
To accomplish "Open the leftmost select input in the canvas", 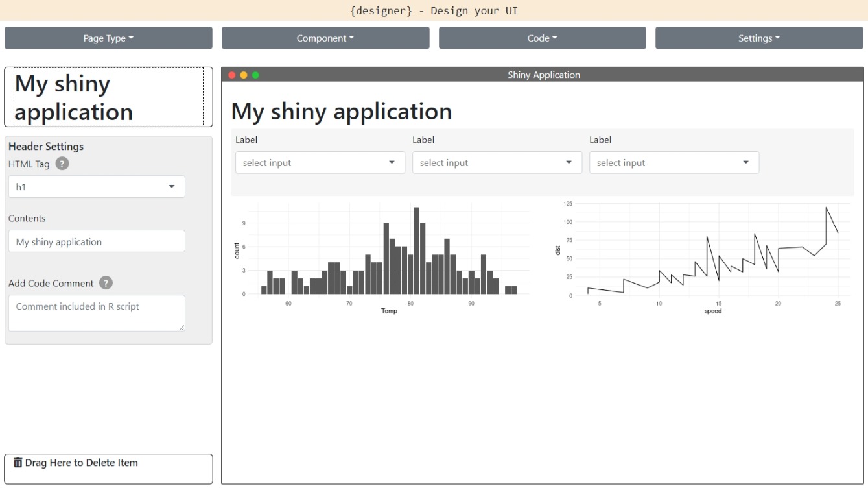I will click(320, 163).
